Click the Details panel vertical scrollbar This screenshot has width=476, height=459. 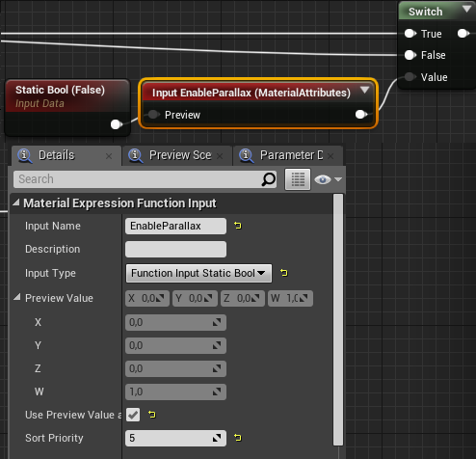(338, 319)
